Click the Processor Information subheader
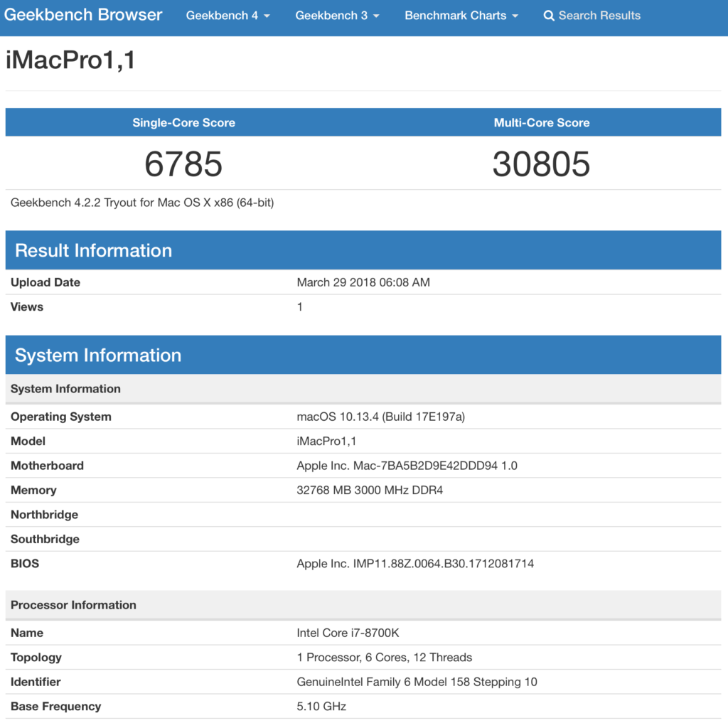This screenshot has width=728, height=723. click(363, 604)
